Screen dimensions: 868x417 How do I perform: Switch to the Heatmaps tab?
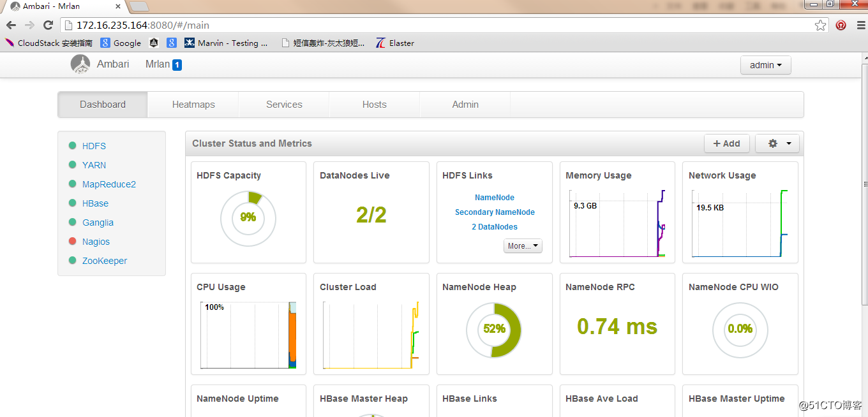193,105
